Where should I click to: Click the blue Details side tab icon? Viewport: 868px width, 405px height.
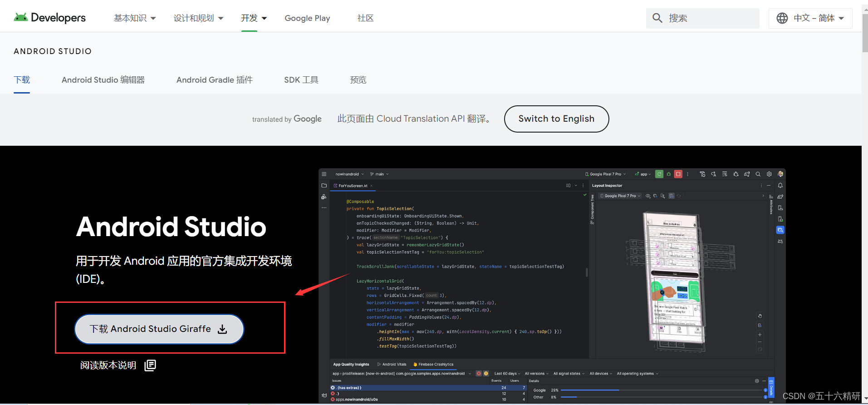click(x=771, y=387)
